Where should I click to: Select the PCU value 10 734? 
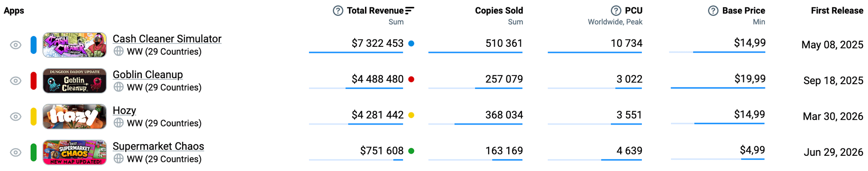pyautogui.click(x=627, y=43)
